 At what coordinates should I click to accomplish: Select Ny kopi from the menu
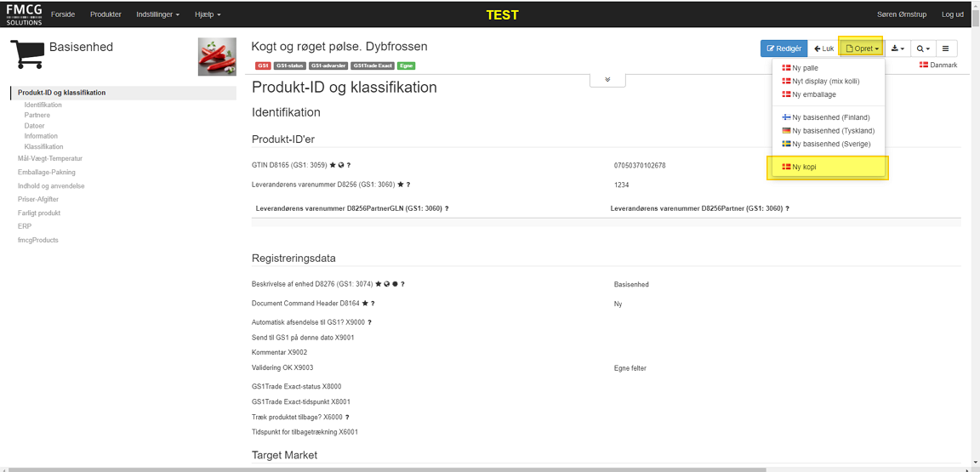(x=803, y=168)
